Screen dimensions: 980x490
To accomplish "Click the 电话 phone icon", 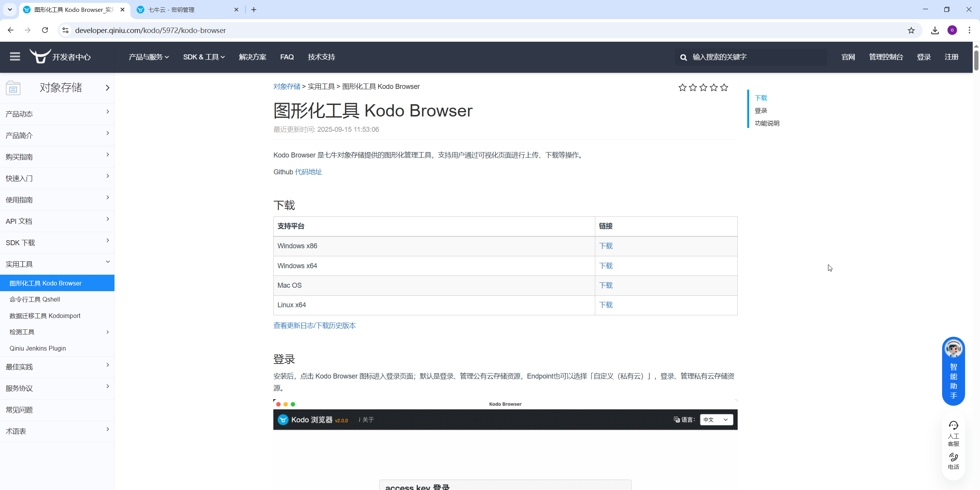I will (953, 457).
